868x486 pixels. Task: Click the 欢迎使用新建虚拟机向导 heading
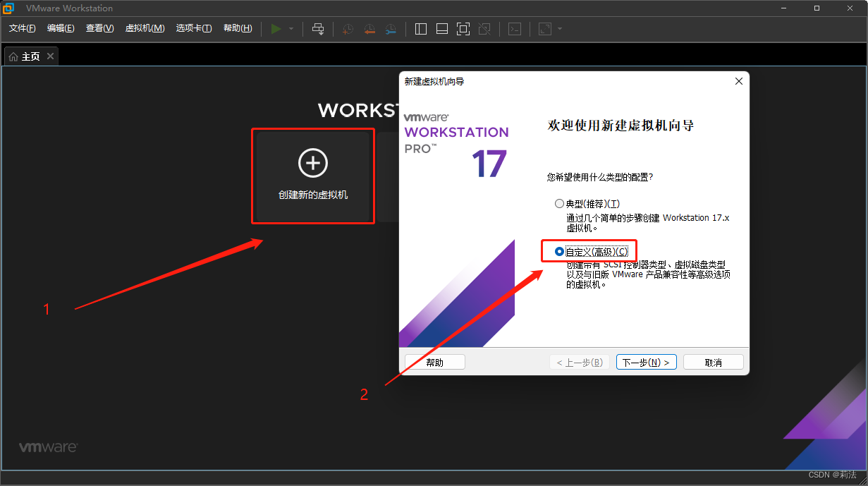click(x=621, y=126)
